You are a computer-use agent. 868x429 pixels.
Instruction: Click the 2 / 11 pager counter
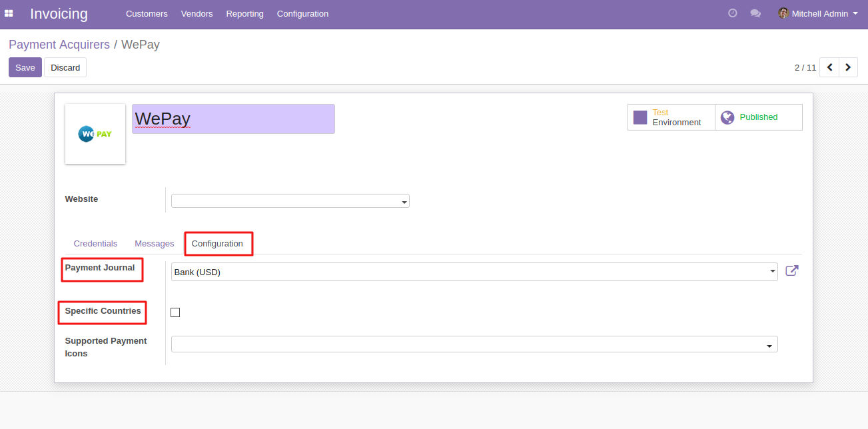pos(805,67)
